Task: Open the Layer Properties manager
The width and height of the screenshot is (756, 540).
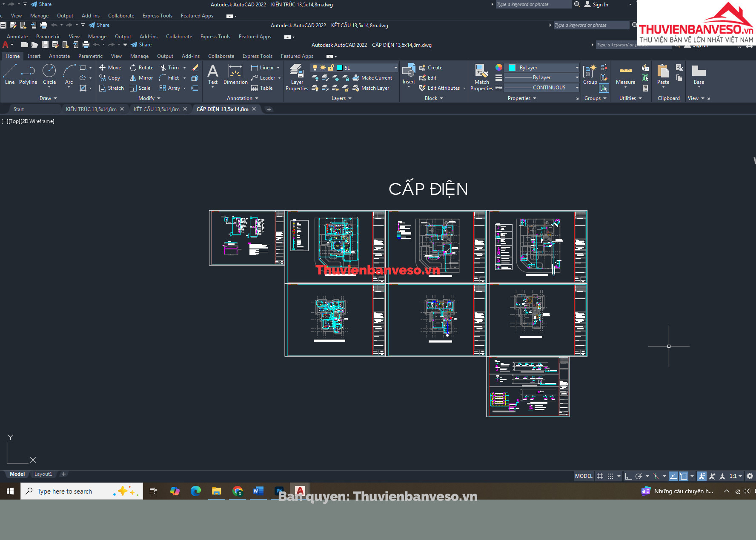Action: (297, 77)
